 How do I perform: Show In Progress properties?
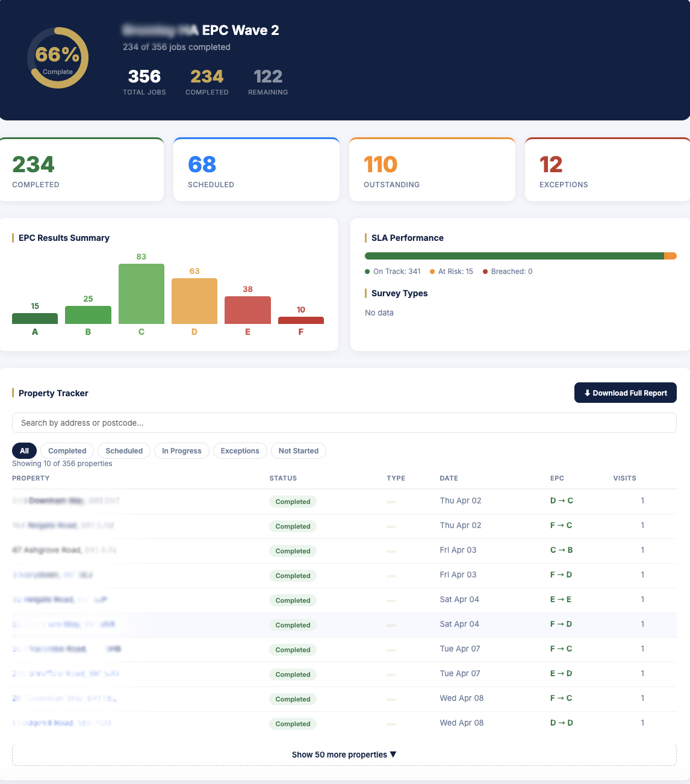(x=182, y=450)
